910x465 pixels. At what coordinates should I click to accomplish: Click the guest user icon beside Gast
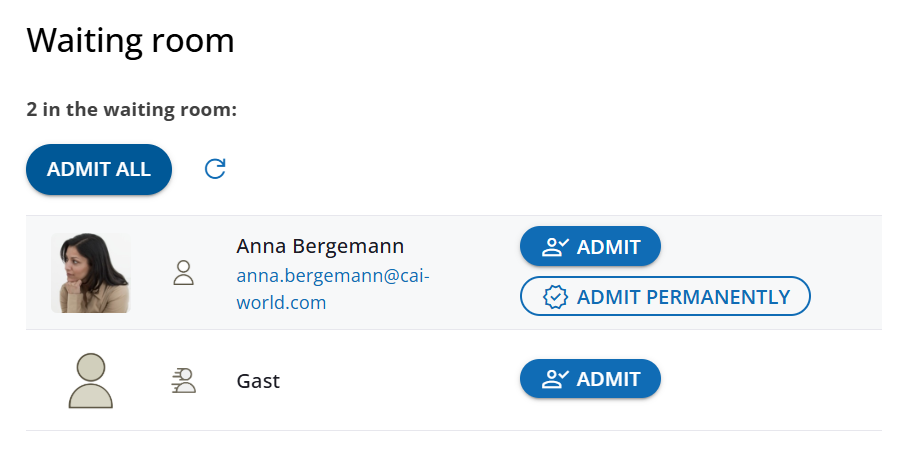click(184, 380)
